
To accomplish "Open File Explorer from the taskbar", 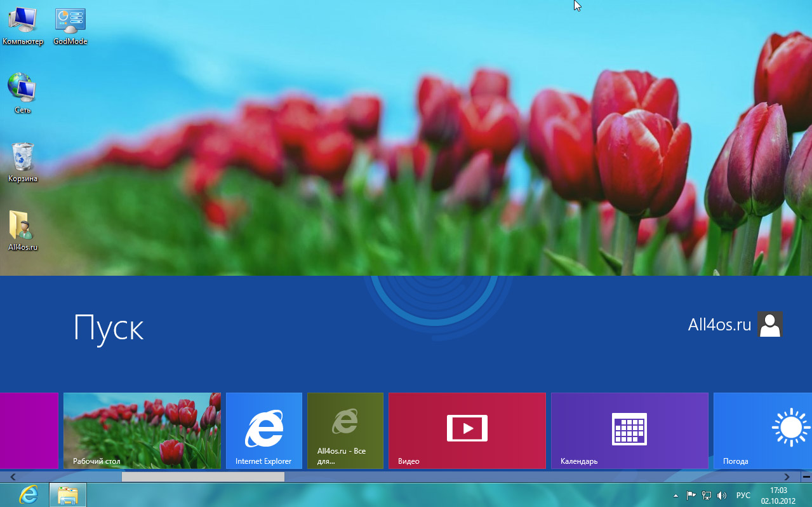I will tap(68, 494).
